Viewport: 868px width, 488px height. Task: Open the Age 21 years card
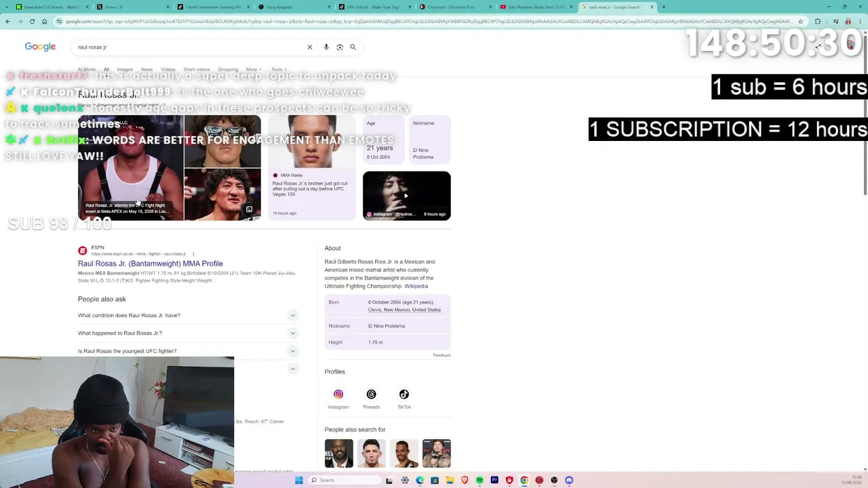(x=383, y=141)
